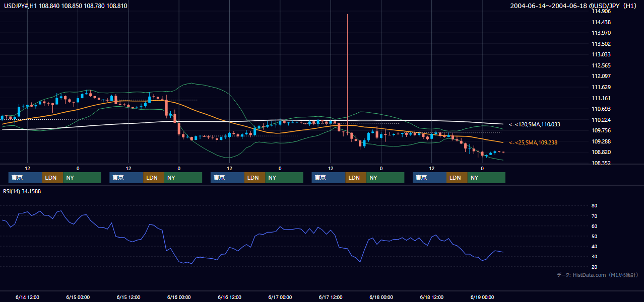Viewport: 644px width, 302px height.
Task: Select the 6/19 00:00 time axis label
Action: pyautogui.click(x=482, y=297)
